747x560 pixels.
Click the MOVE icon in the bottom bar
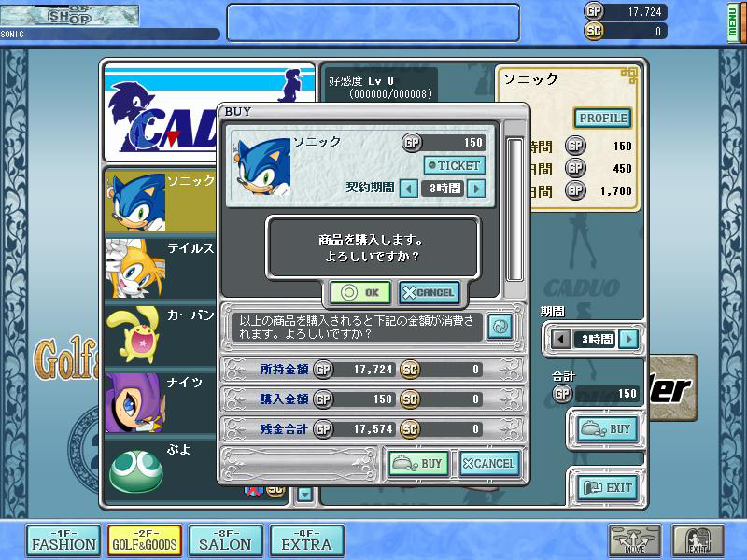634,540
